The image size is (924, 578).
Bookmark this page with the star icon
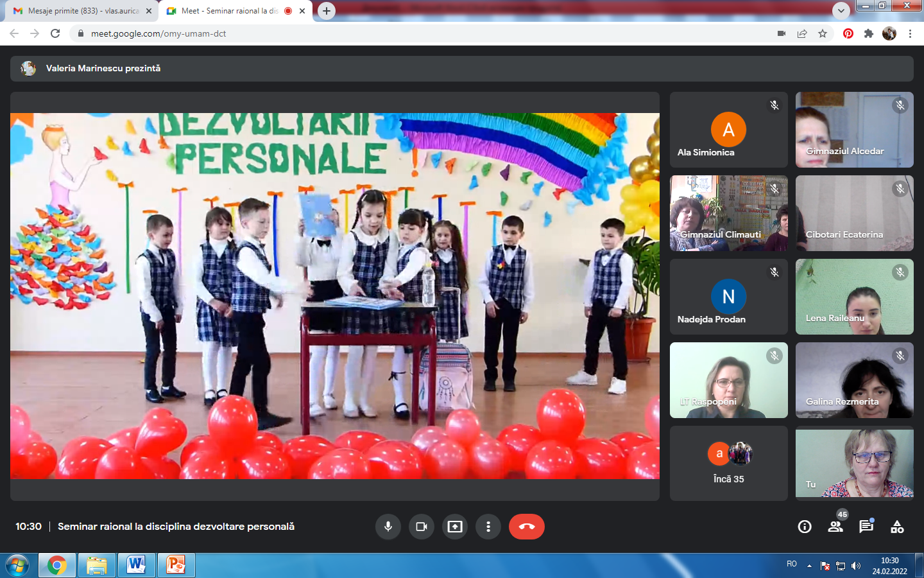click(823, 33)
